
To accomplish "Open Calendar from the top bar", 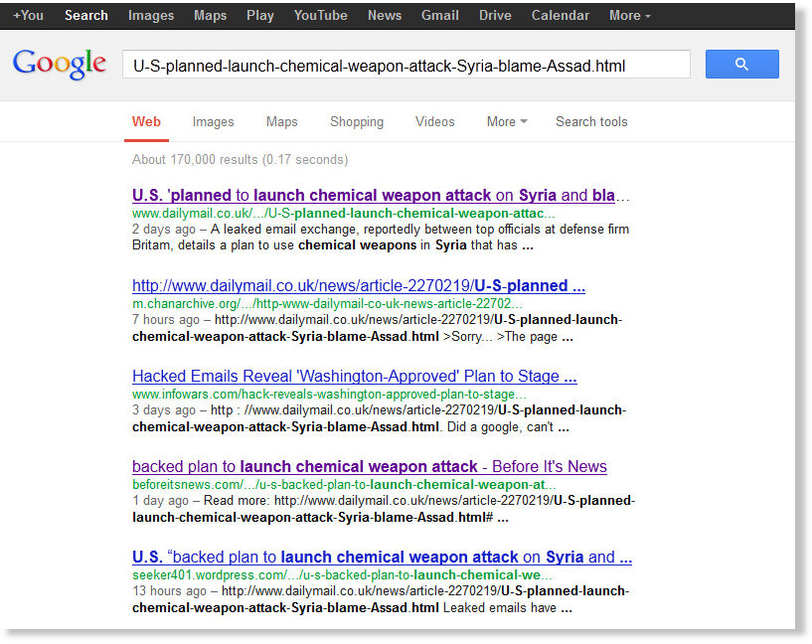I will coord(561,16).
